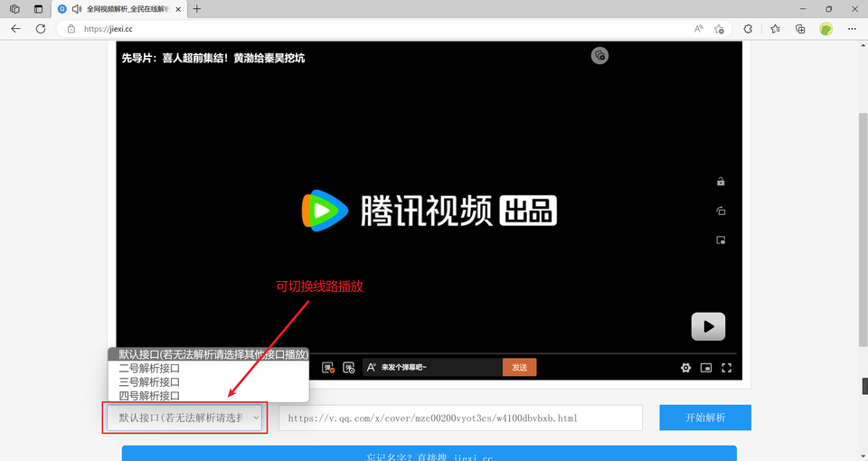Image resolution: width=868 pixels, height=461 pixels.
Task: Click the video top-right share icon
Action: coord(599,55)
